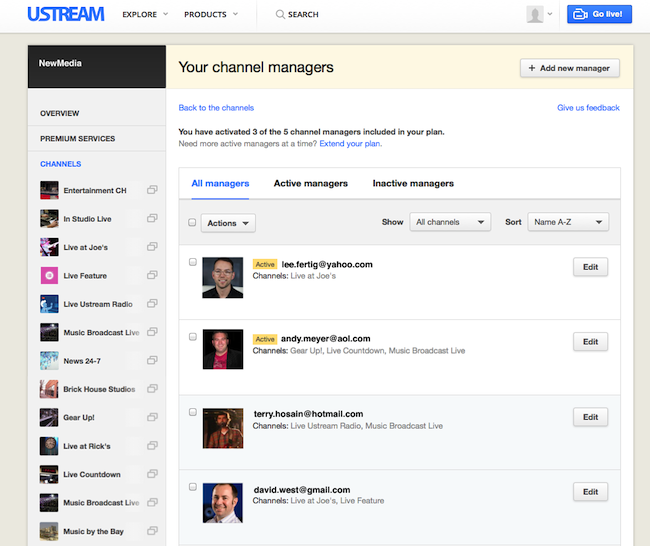Select Live Ustream Radio channel in sidebar

(x=98, y=304)
